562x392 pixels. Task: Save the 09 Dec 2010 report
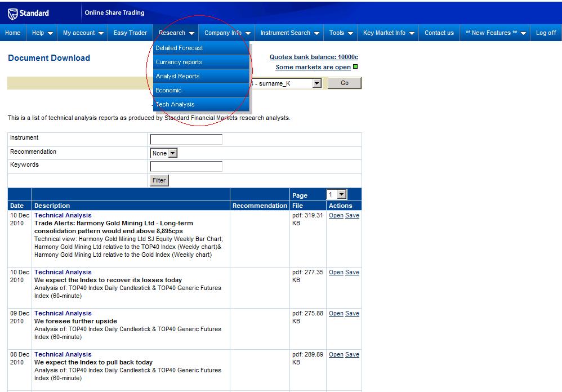pyautogui.click(x=352, y=314)
